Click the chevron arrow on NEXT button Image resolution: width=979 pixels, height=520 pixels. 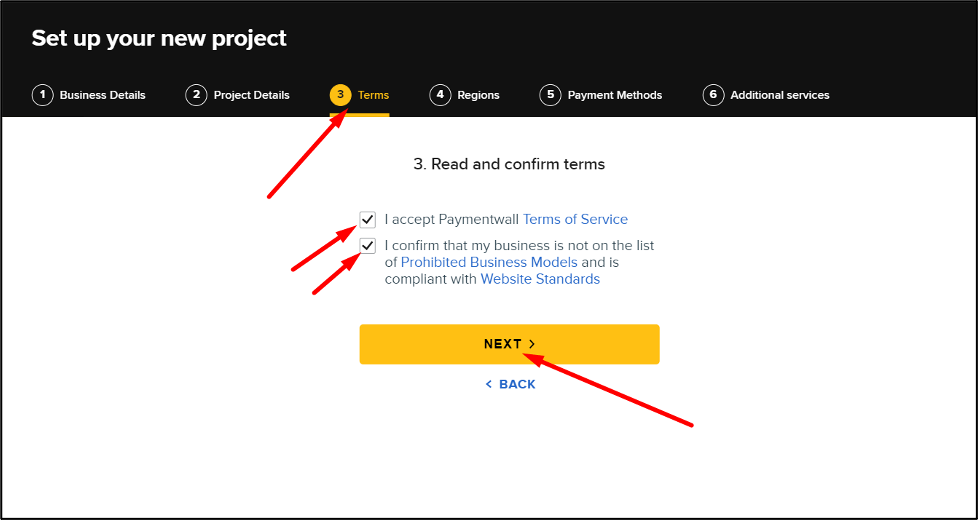click(x=532, y=344)
